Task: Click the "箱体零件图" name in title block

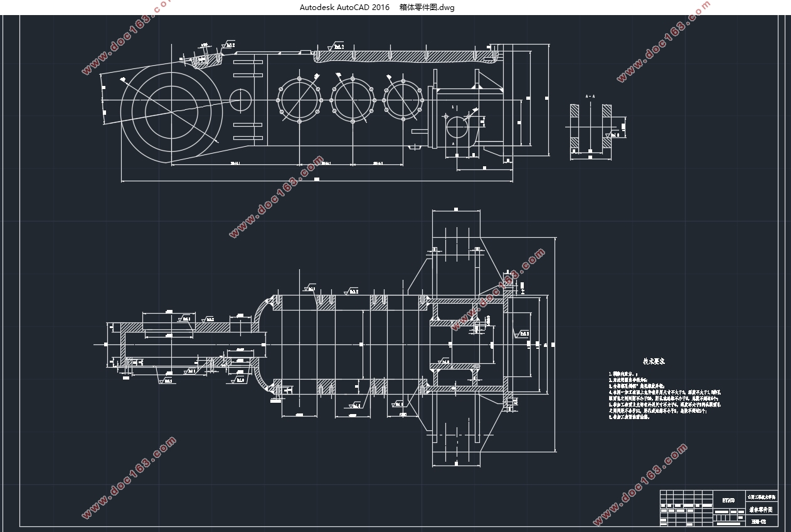Action: point(760,511)
